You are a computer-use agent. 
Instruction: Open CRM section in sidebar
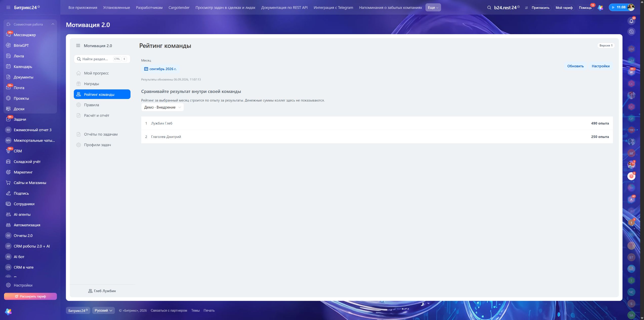[18, 151]
